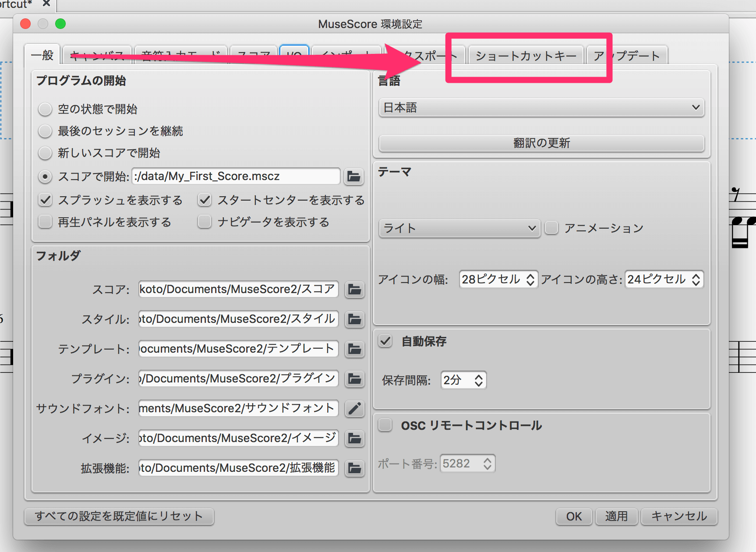Image resolution: width=756 pixels, height=552 pixels.
Task: Open the 日本語 language dropdown
Action: pyautogui.click(x=541, y=108)
